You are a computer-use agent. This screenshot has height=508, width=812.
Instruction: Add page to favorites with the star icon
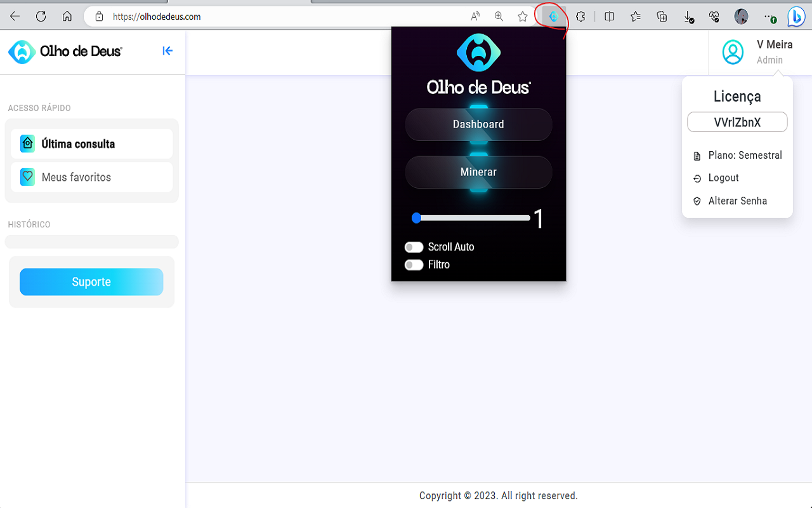click(523, 16)
